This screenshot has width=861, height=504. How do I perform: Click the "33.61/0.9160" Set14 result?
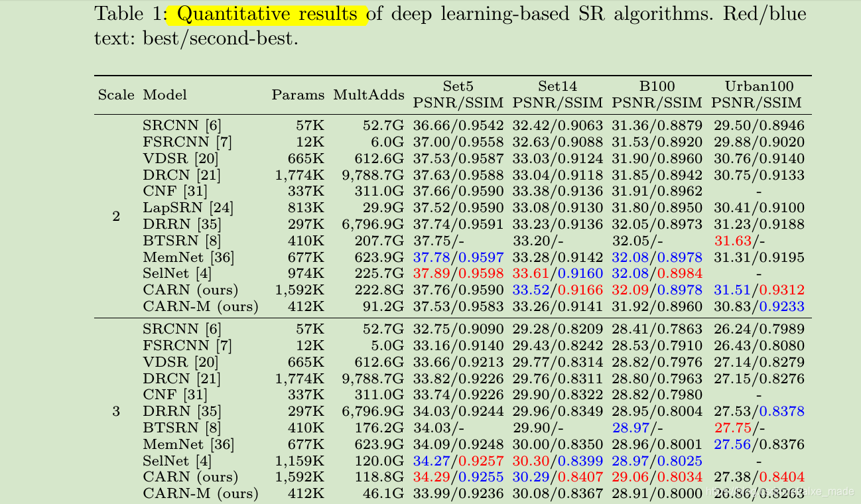(x=558, y=273)
